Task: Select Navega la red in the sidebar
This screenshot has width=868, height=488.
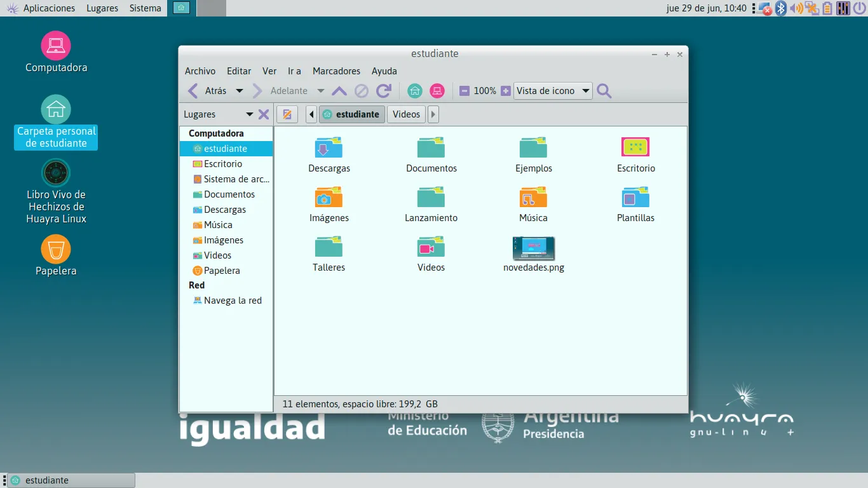Action: [x=231, y=300]
